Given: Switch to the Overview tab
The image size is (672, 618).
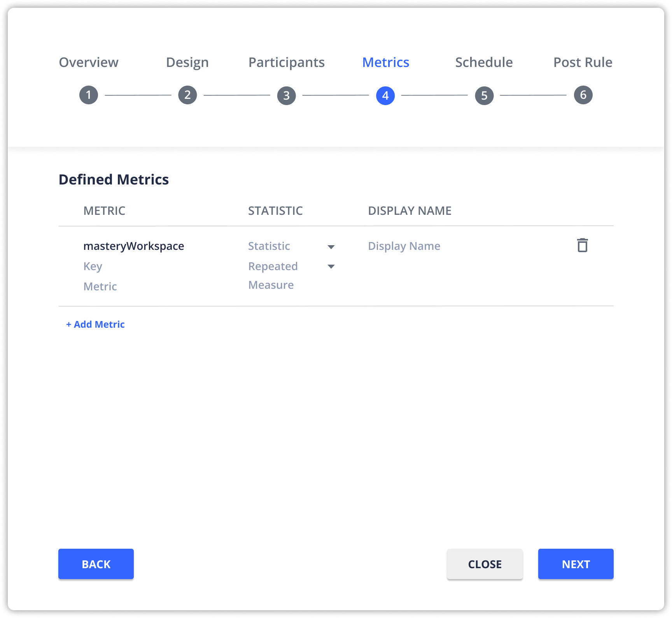Looking at the screenshot, I should [89, 62].
